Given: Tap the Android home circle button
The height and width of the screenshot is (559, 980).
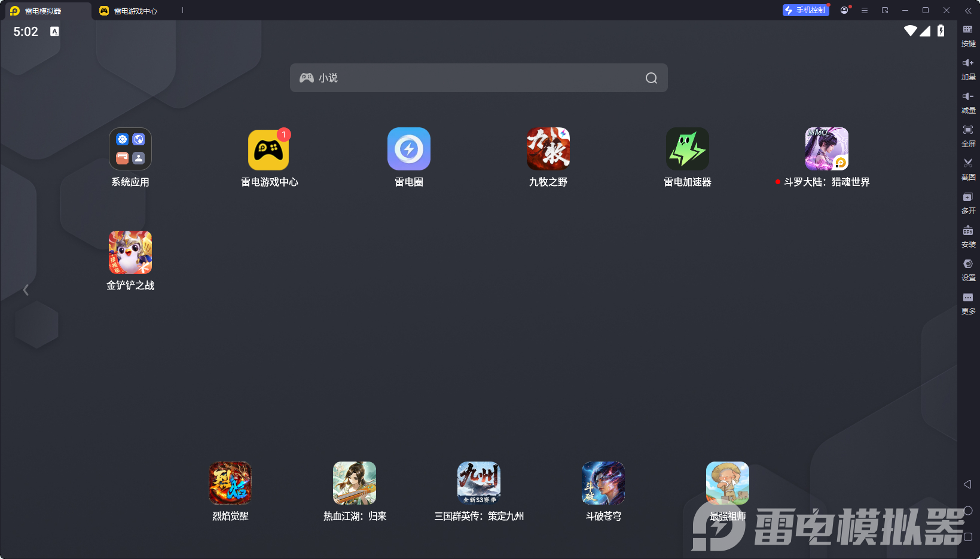Looking at the screenshot, I should tap(968, 511).
